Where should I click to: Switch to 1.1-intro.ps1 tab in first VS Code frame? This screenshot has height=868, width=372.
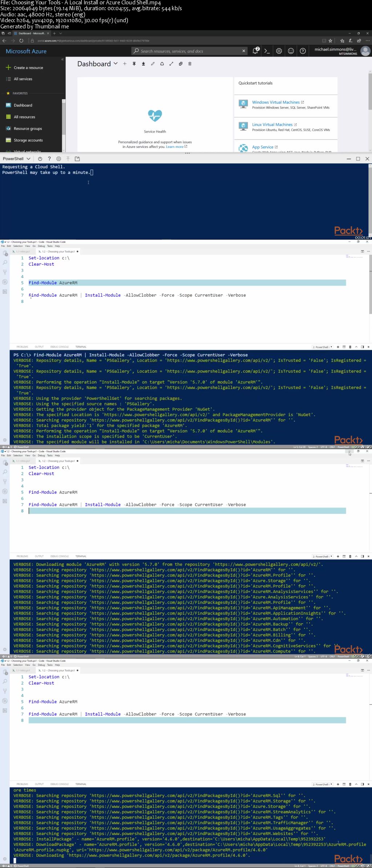click(23, 252)
